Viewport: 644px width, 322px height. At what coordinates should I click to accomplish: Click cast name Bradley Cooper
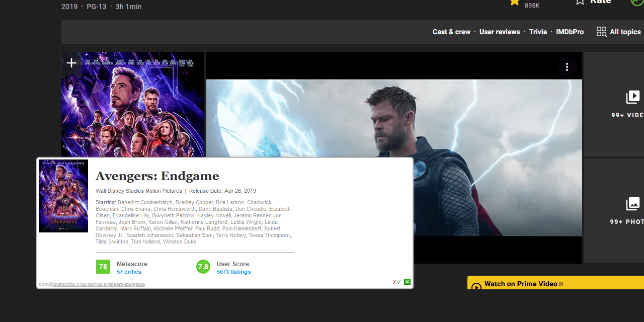pos(194,202)
